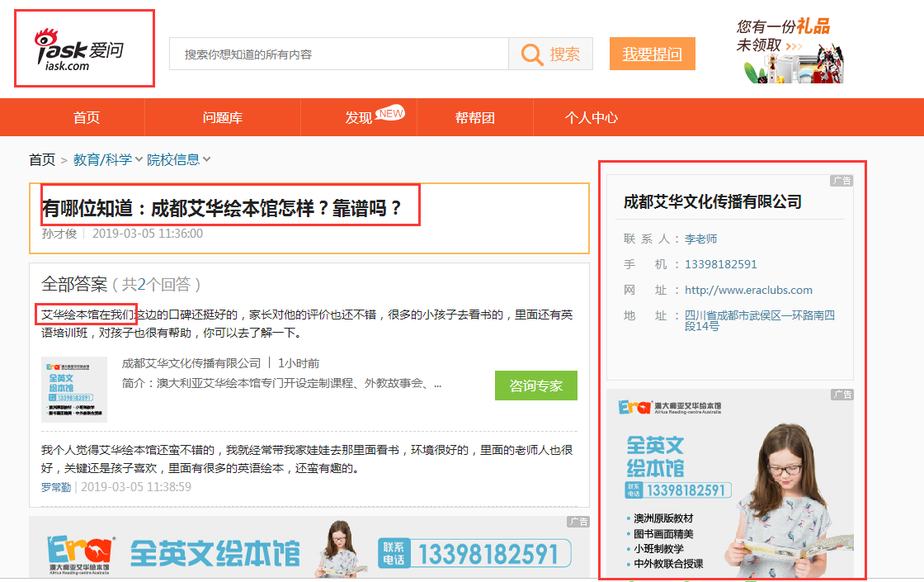Image resolution: width=924 pixels, height=582 pixels.
Task: Click the sidebar heading 成都艾华文化传播有限公司
Action: pyautogui.click(x=713, y=201)
